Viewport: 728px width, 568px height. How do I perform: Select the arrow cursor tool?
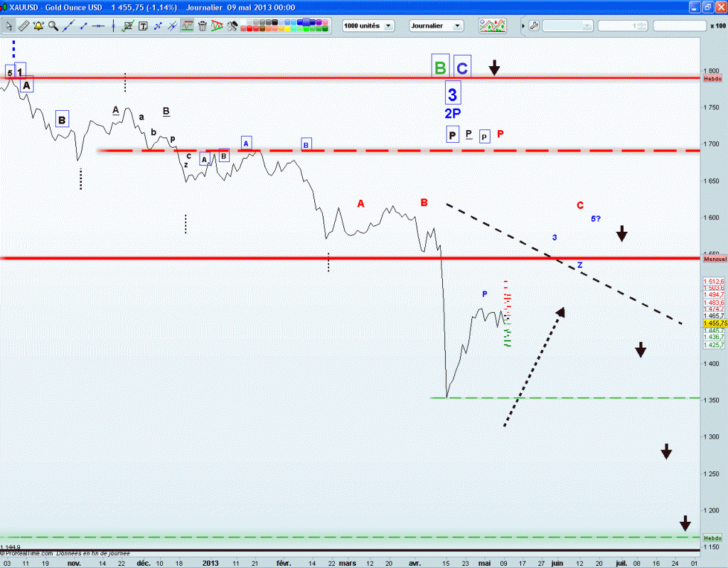pos(9,26)
